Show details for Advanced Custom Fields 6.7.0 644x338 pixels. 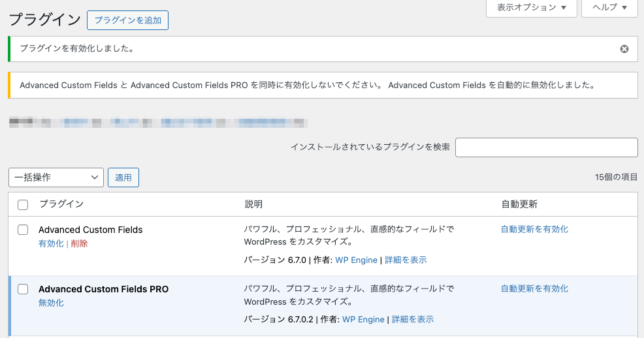[x=406, y=260]
